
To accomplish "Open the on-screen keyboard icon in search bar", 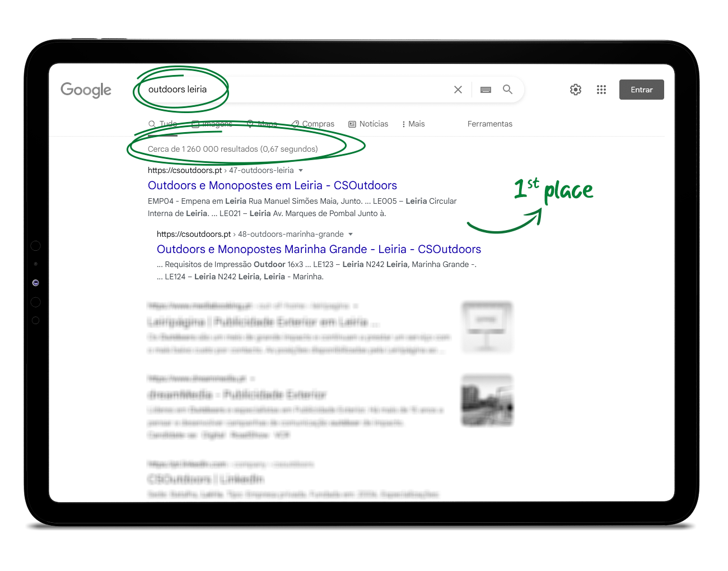I will 486,90.
